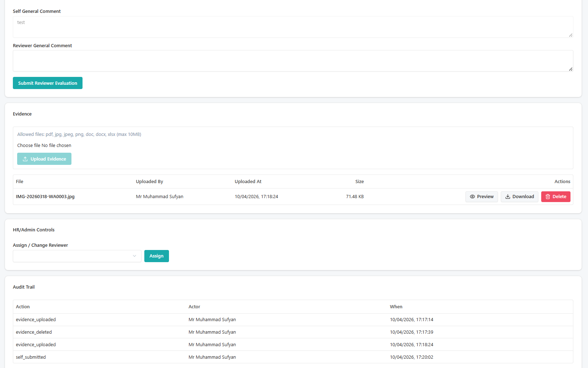588x368 pixels.
Task: Click audit timestamp 10/04/2026, 17:20:02
Action: [412, 357]
